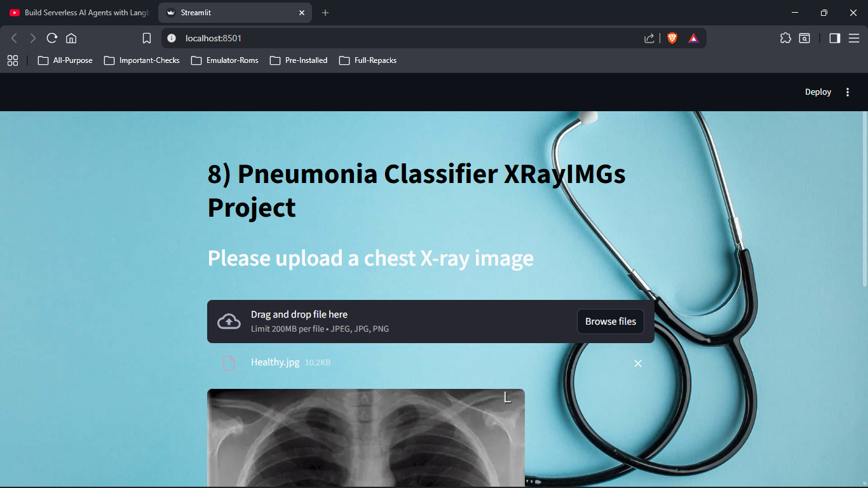This screenshot has width=868, height=488.
Task: Open a new browser tab
Action: (x=325, y=13)
